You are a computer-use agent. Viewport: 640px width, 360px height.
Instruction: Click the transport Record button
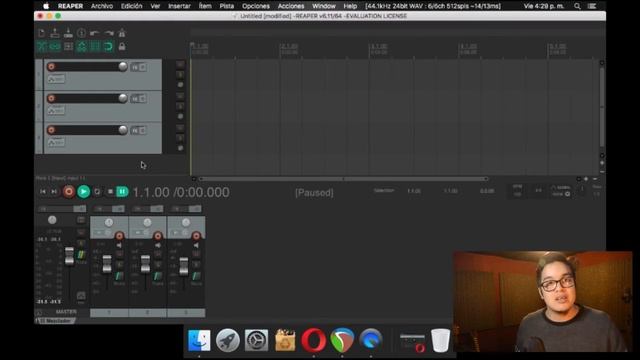click(69, 191)
